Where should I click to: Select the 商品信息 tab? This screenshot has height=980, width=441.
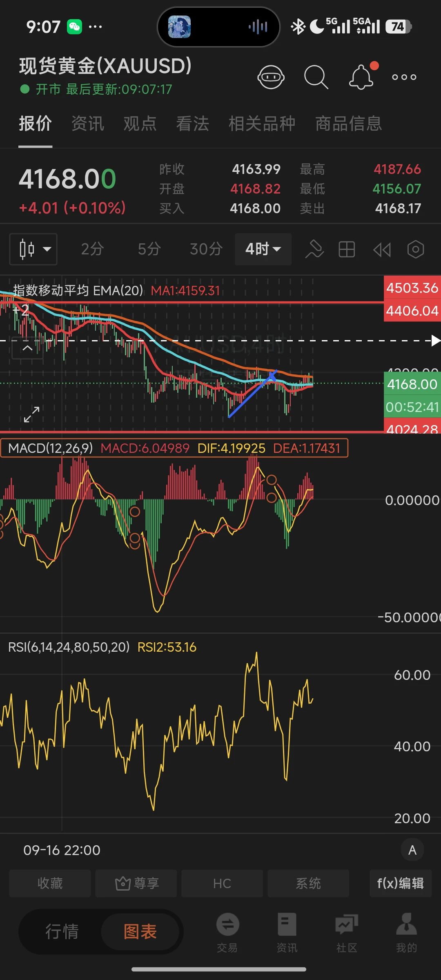click(349, 123)
